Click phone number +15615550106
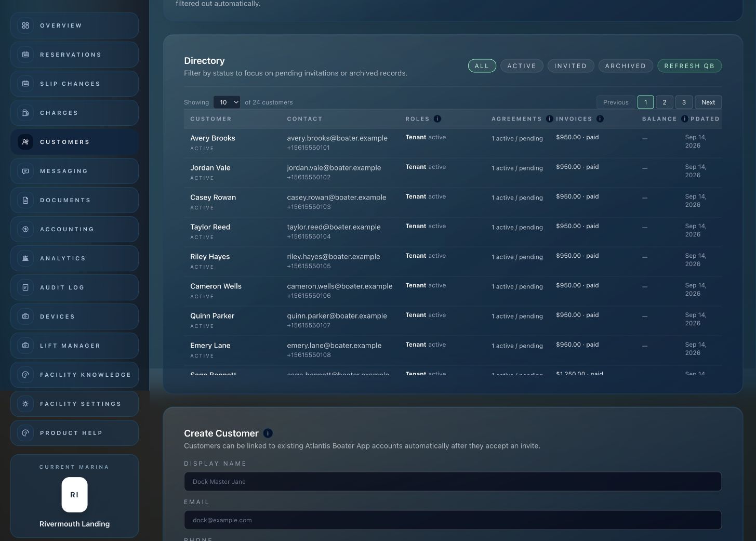 tap(309, 296)
